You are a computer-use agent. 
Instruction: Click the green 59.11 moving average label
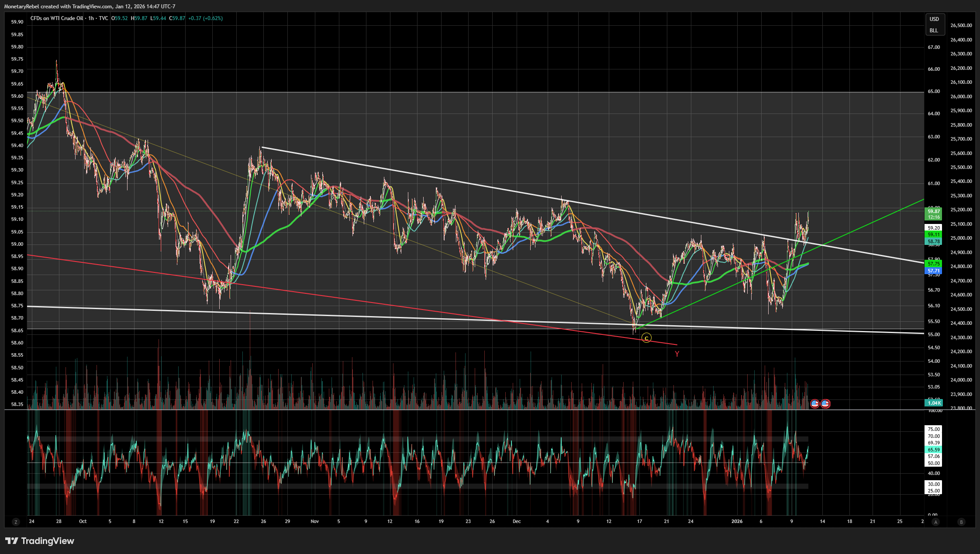[x=933, y=234]
